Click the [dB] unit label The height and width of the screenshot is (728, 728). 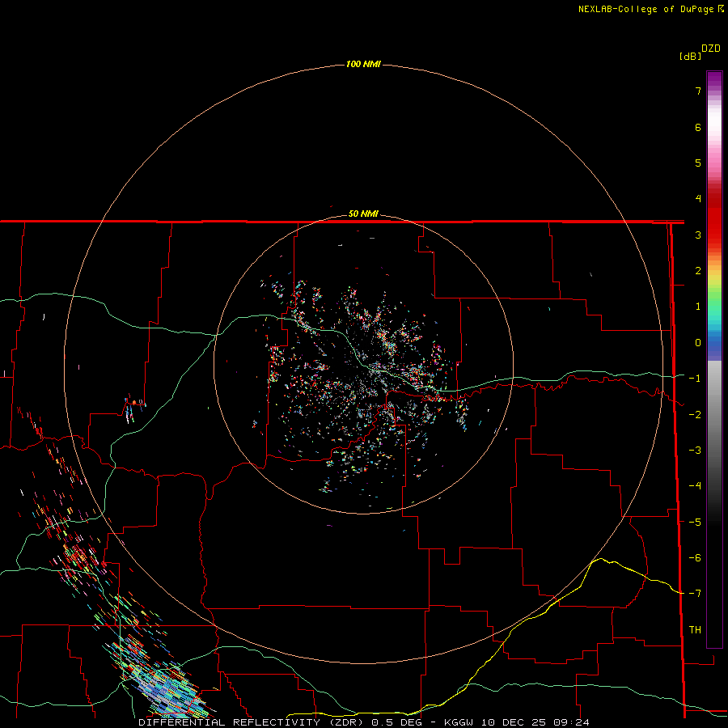(x=690, y=57)
